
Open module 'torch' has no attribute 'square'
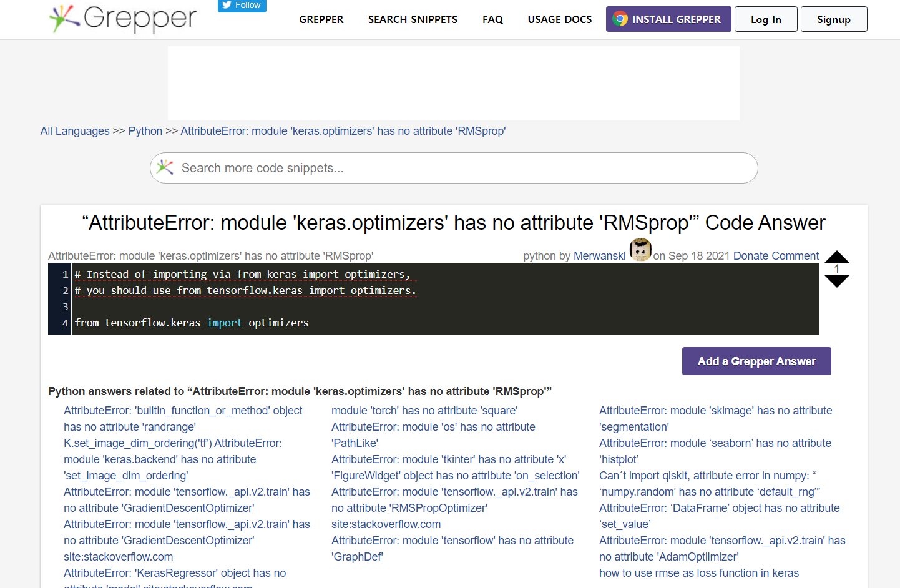coord(424,411)
